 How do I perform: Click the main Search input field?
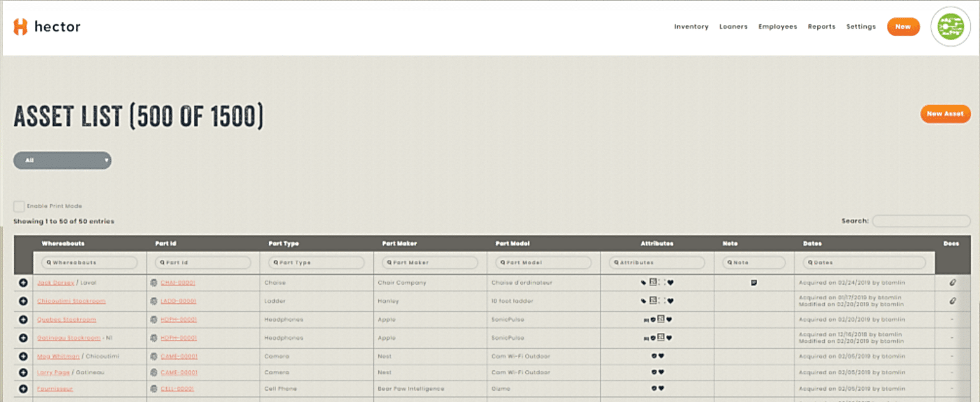point(921,221)
